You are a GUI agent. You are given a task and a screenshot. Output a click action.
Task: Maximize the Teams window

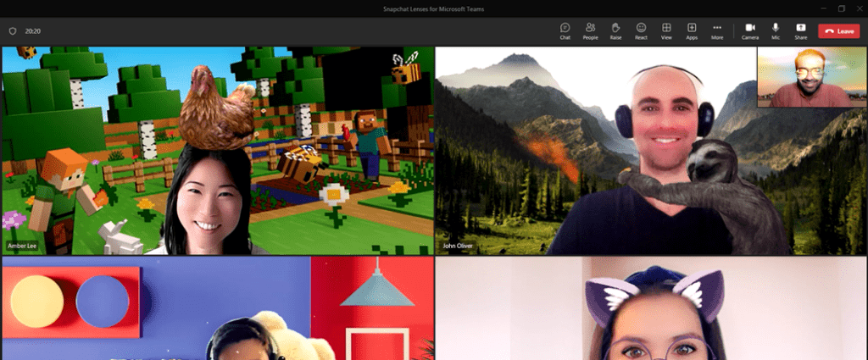pos(842,8)
